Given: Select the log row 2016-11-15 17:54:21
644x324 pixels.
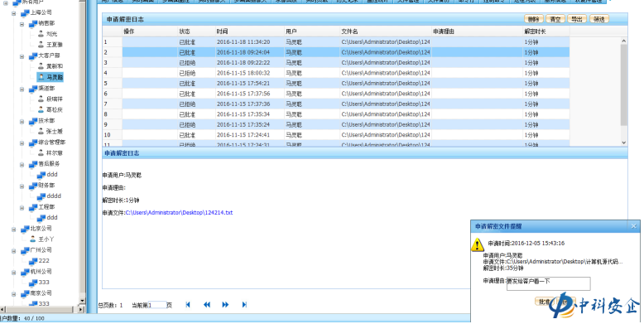Looking at the screenshot, I should click(336, 83).
